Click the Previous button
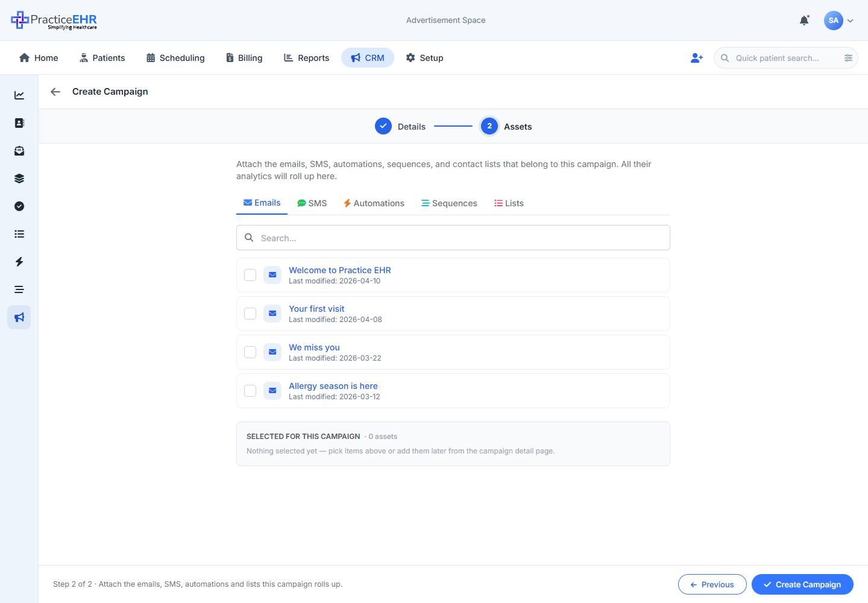This screenshot has height=603, width=868. pyautogui.click(x=712, y=584)
